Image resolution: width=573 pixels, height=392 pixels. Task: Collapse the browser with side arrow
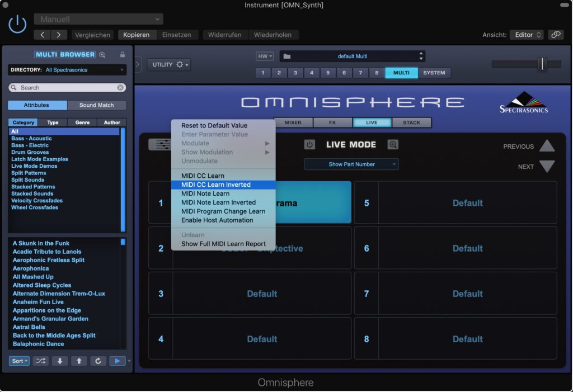point(138,64)
